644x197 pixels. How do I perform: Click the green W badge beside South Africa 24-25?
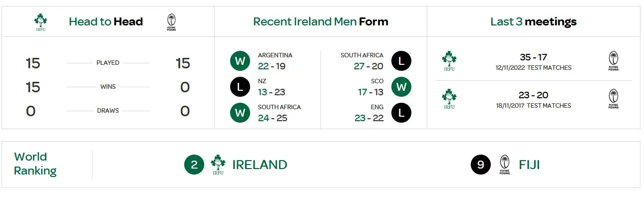click(240, 113)
